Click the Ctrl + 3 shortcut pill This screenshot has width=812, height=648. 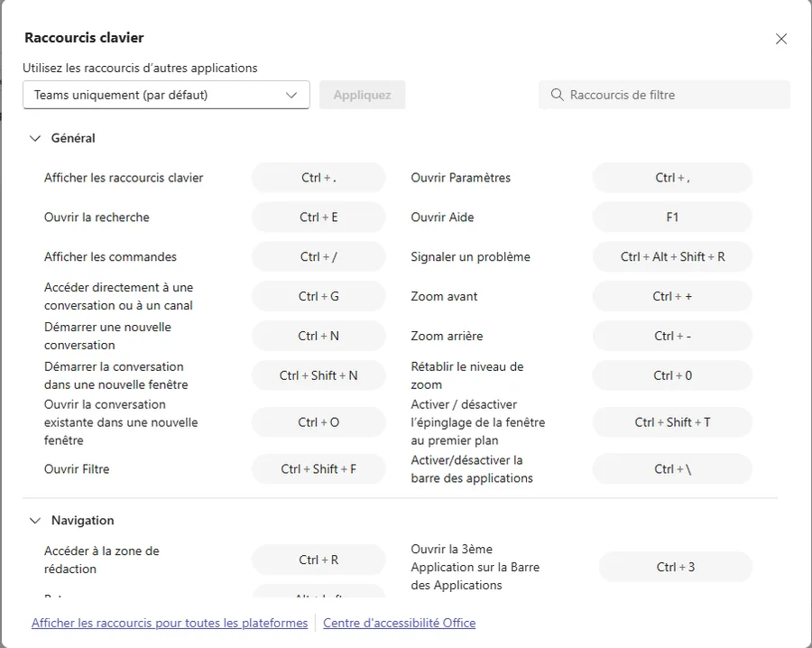pos(675,567)
